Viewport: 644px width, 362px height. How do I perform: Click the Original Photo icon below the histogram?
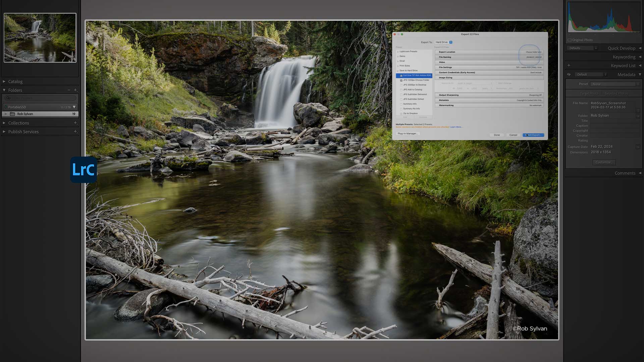[x=570, y=40]
